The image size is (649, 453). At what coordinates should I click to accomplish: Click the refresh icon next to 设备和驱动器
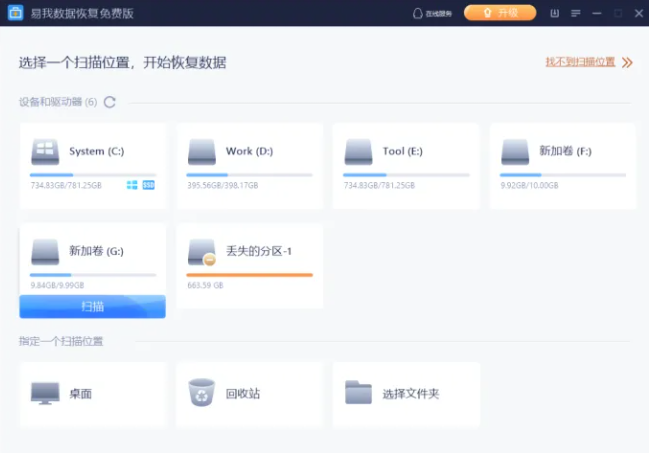[110, 102]
